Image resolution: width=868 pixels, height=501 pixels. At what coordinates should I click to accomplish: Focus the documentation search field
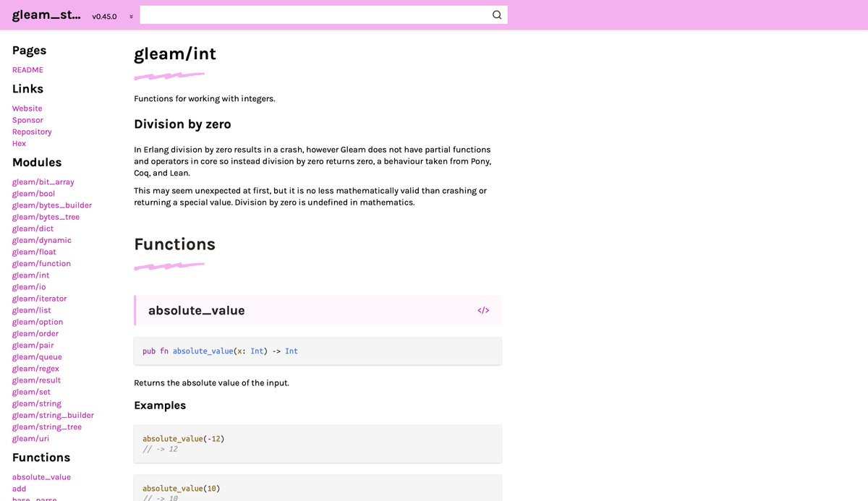323,15
